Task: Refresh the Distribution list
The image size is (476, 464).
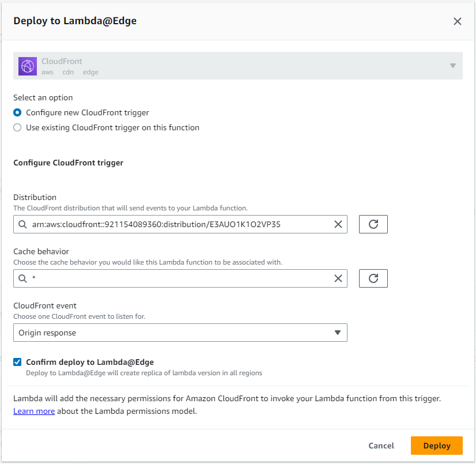Action: 373,224
